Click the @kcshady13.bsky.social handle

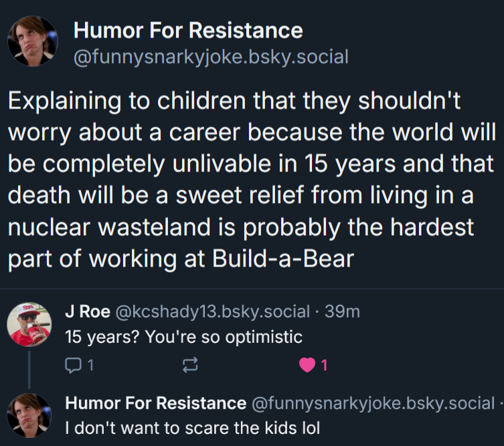[213, 311]
